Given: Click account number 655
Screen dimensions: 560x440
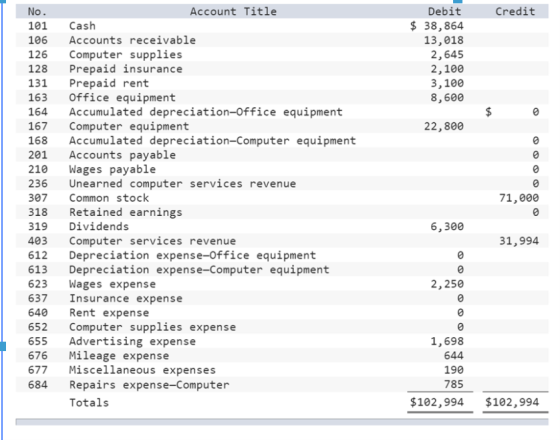Looking at the screenshot, I should (x=38, y=341).
